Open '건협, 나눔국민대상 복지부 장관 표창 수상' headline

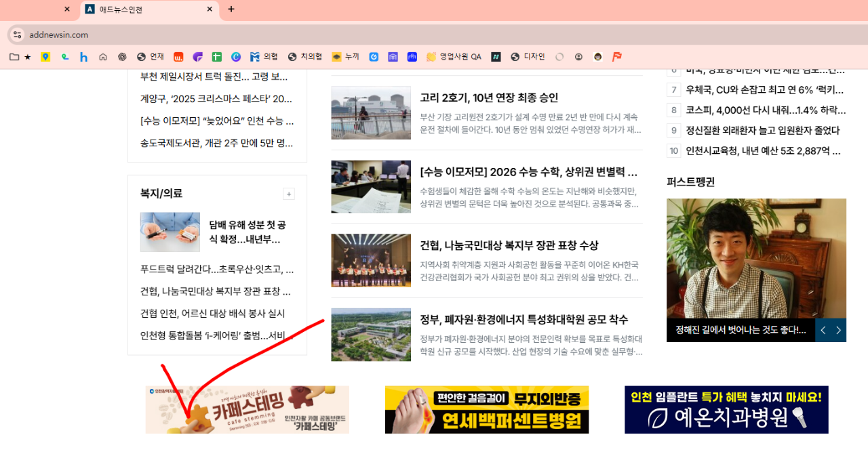point(509,245)
